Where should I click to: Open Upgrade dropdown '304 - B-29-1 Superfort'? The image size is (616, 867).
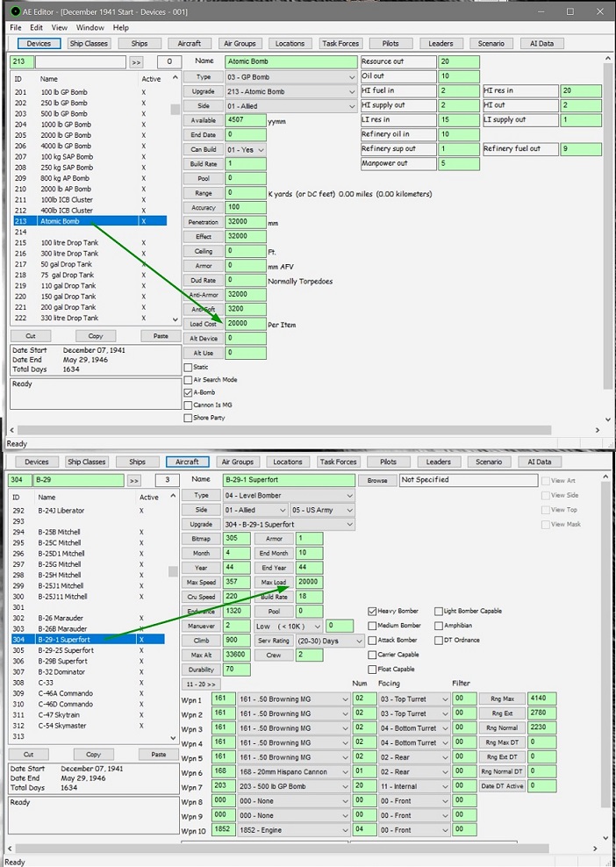pos(289,524)
